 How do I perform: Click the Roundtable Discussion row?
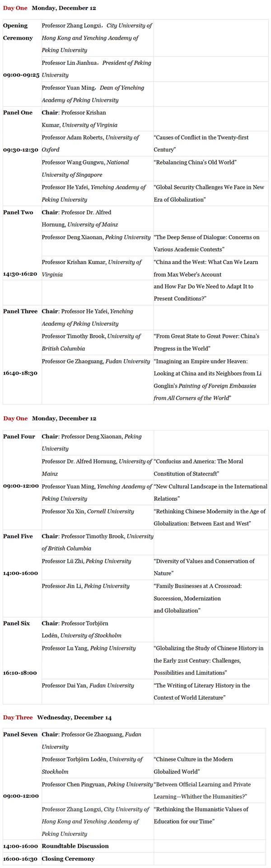75,846
